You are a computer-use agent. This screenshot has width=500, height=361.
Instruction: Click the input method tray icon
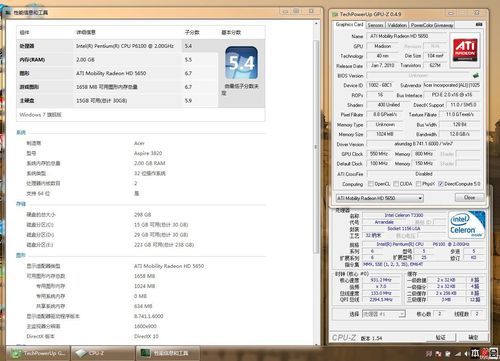click(475, 353)
